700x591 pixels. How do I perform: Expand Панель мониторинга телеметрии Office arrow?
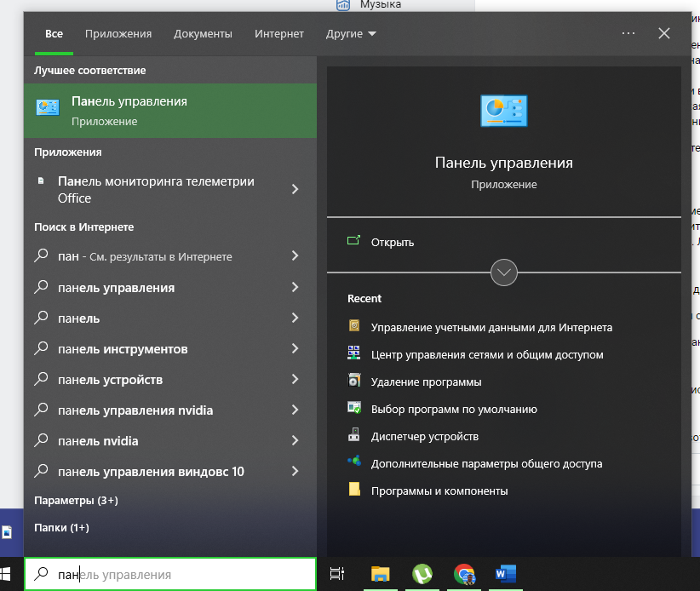(295, 189)
